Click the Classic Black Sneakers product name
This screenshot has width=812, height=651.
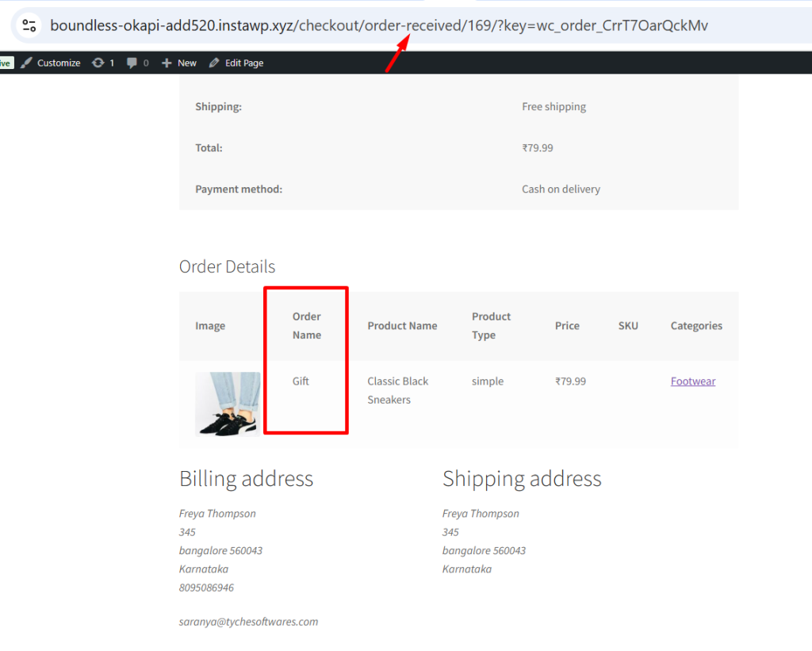[x=398, y=390]
